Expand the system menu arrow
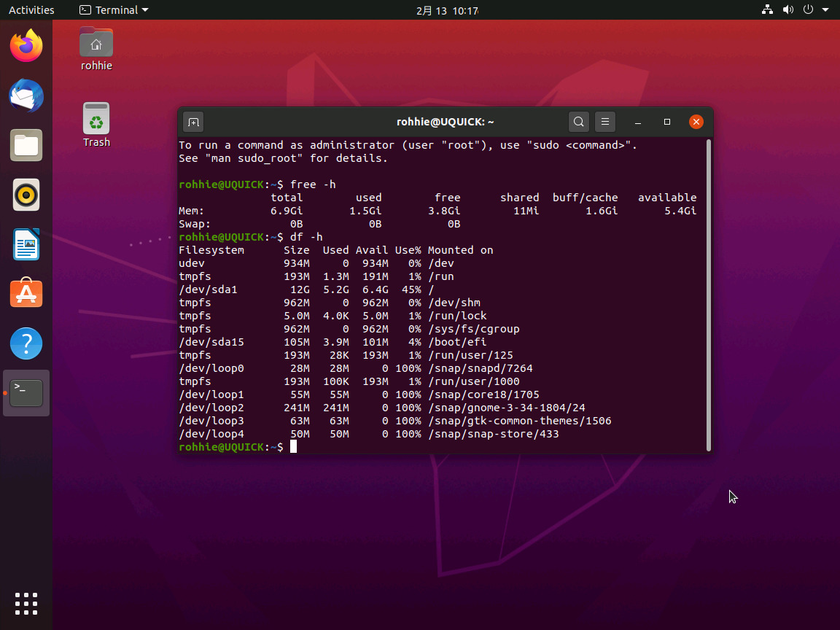 [x=825, y=9]
